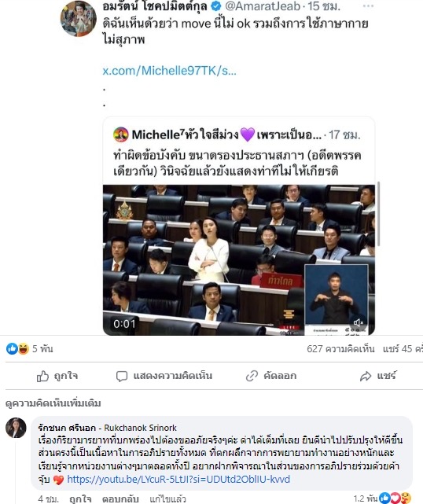This screenshot has width=423, height=504.
Task: Click the chain link copy icon
Action: tap(252, 376)
